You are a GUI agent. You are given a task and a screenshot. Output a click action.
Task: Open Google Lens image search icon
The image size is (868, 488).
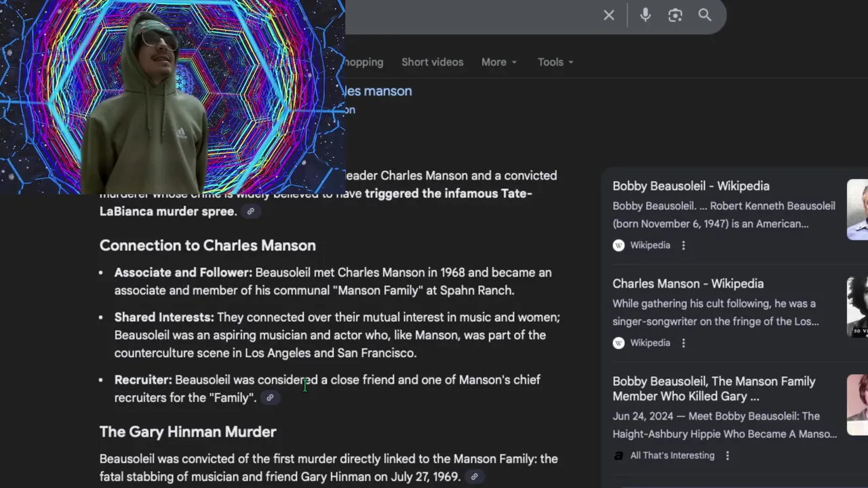click(x=675, y=15)
